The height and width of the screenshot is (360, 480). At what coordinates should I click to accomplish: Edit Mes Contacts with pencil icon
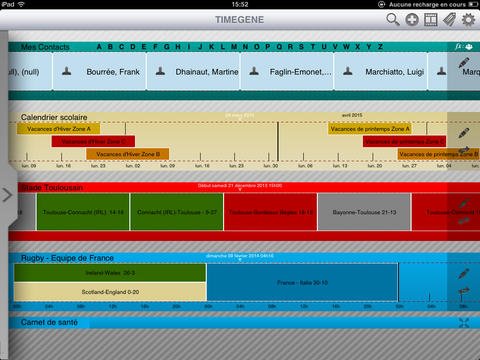click(x=464, y=62)
